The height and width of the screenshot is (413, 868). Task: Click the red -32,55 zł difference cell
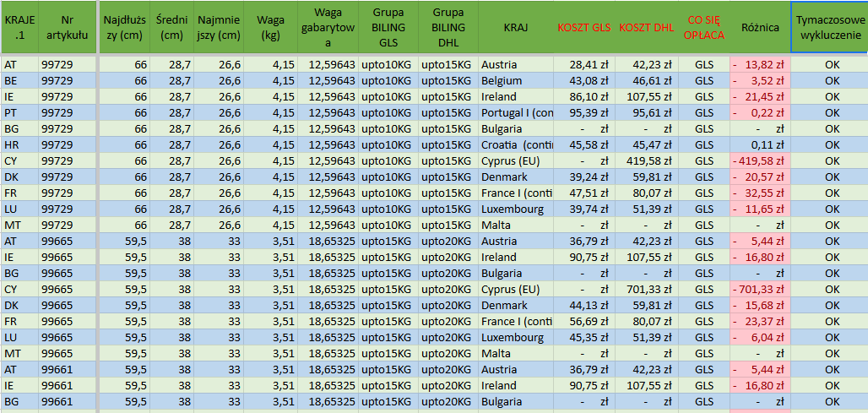click(759, 193)
